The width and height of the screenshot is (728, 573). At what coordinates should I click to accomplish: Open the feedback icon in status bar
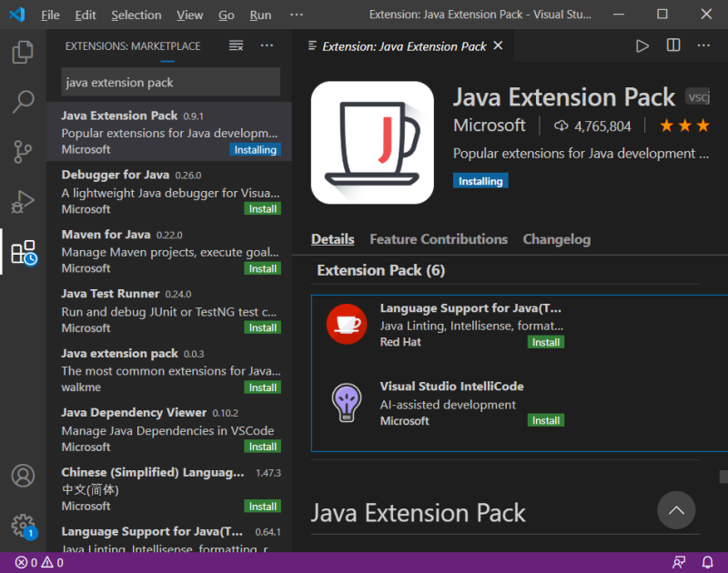(x=679, y=563)
